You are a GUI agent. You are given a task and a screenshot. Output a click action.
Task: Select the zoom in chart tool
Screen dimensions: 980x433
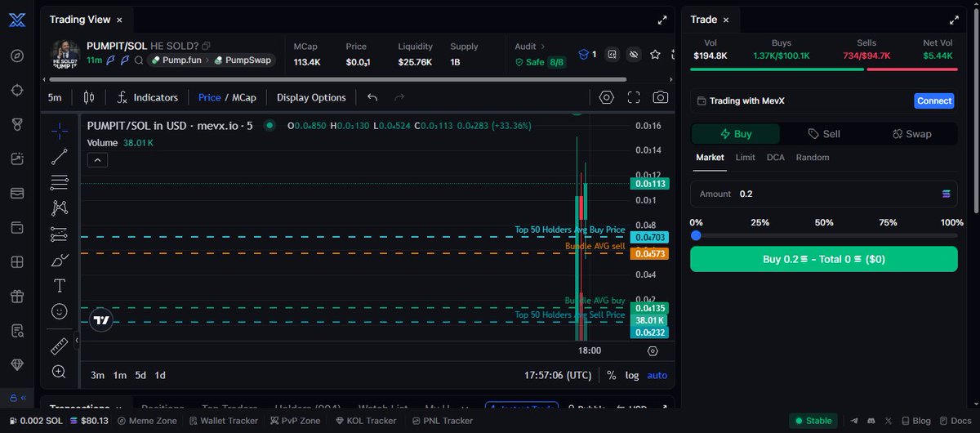(60, 372)
